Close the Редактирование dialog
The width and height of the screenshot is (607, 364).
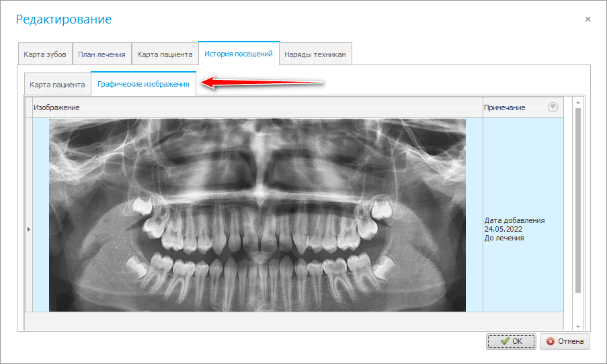[588, 19]
